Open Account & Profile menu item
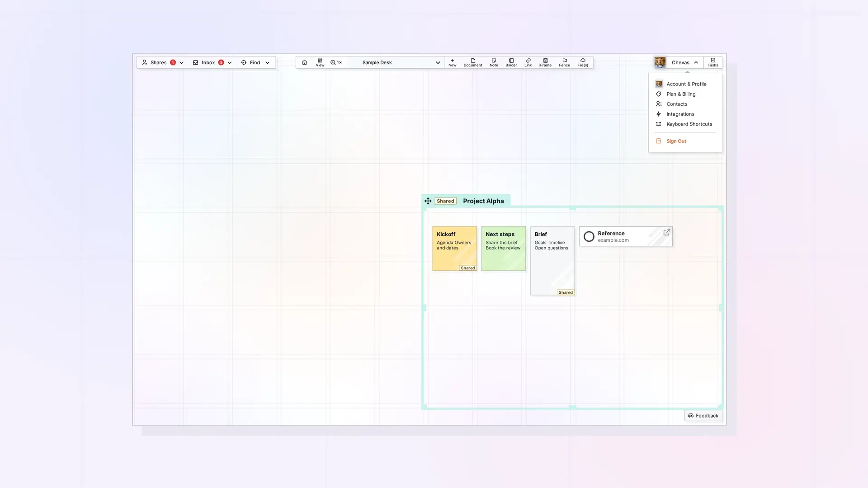868x488 pixels. [x=685, y=84]
